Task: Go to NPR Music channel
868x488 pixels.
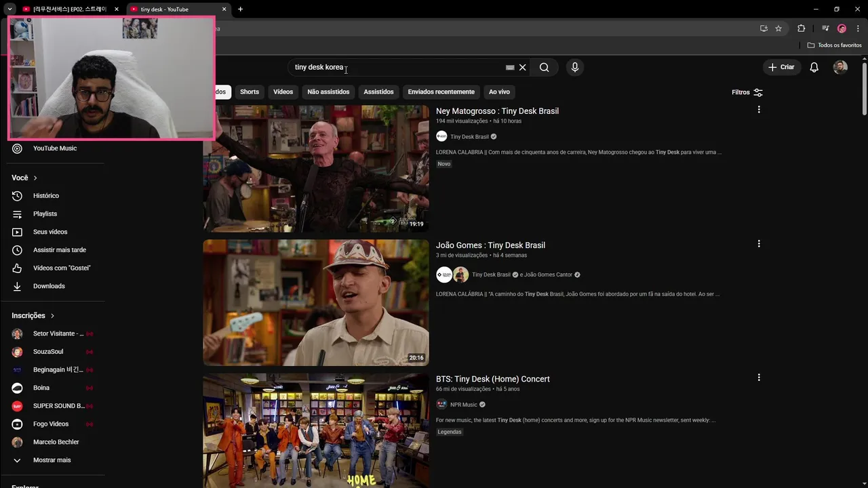Action: tap(464, 405)
